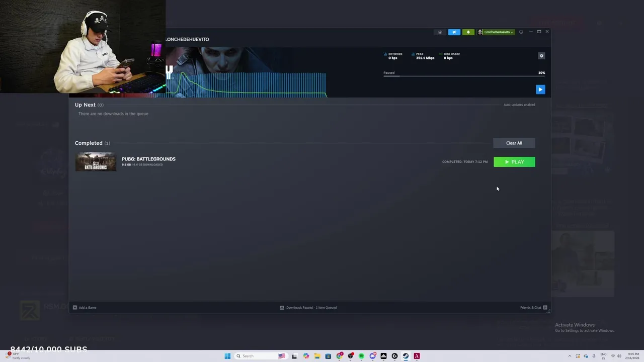Click the paused download progress bar
Image resolution: width=644 pixels, height=362 pixels.
pyautogui.click(x=464, y=76)
